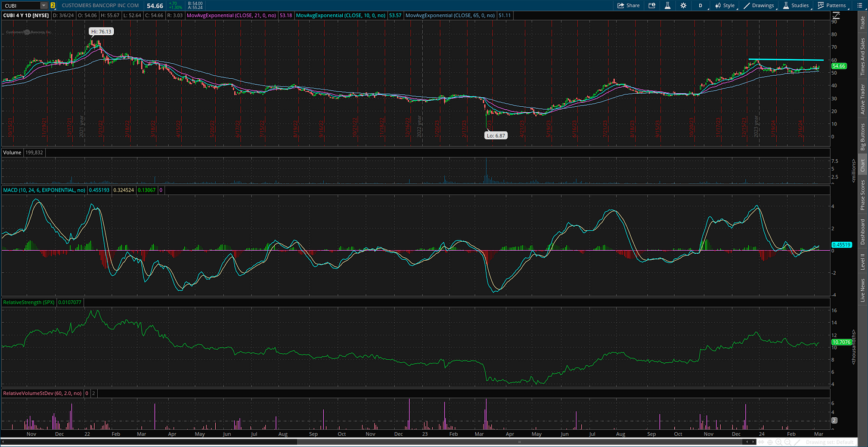Click the Share button in the toolbar
The width and height of the screenshot is (868, 447).
(628, 5)
